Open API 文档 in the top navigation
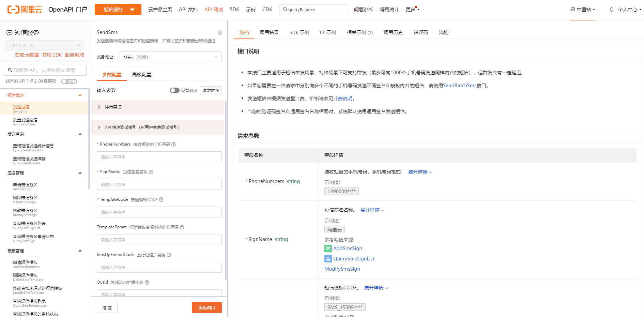This screenshot has width=644, height=317. tap(188, 10)
